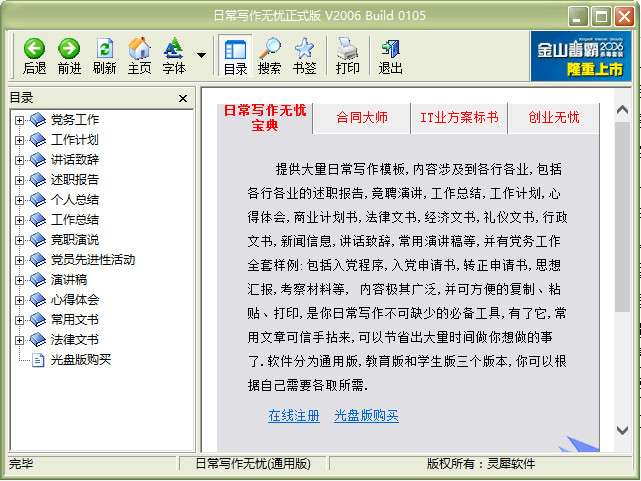Screen dimensions: 641x481
Task: Click book icon beside 工作计划
Action: point(38,140)
